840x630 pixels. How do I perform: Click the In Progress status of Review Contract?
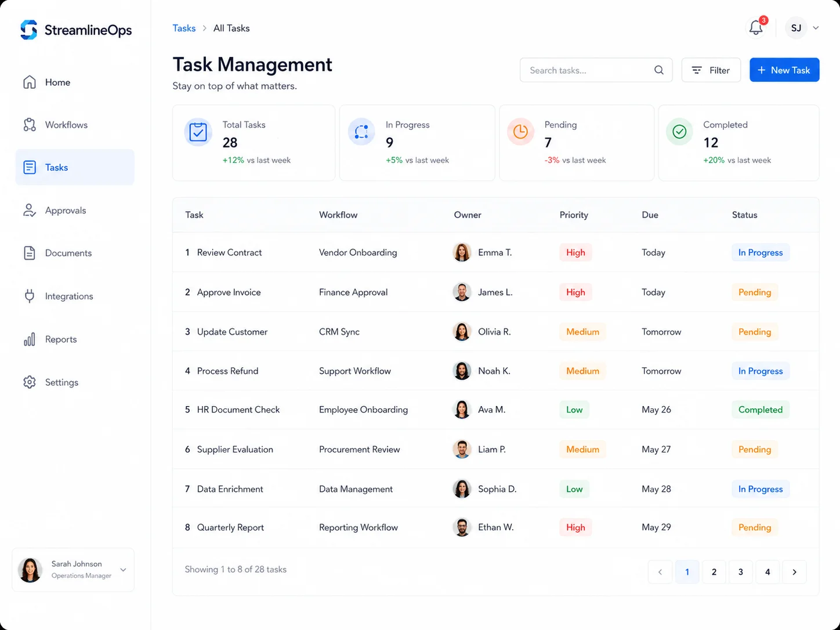(761, 252)
